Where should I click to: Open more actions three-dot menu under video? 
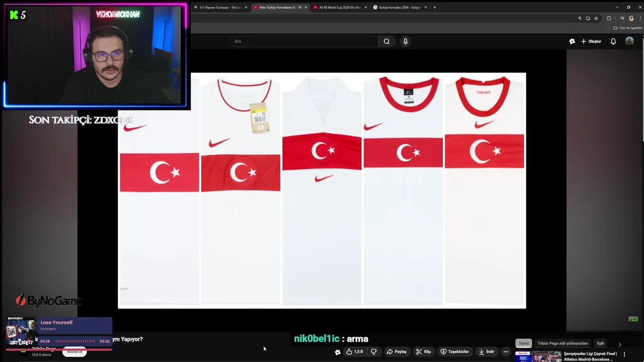tap(506, 351)
